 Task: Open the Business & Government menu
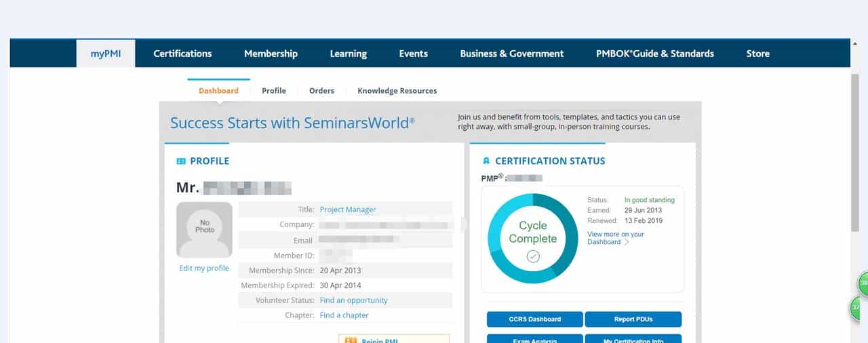[511, 54]
